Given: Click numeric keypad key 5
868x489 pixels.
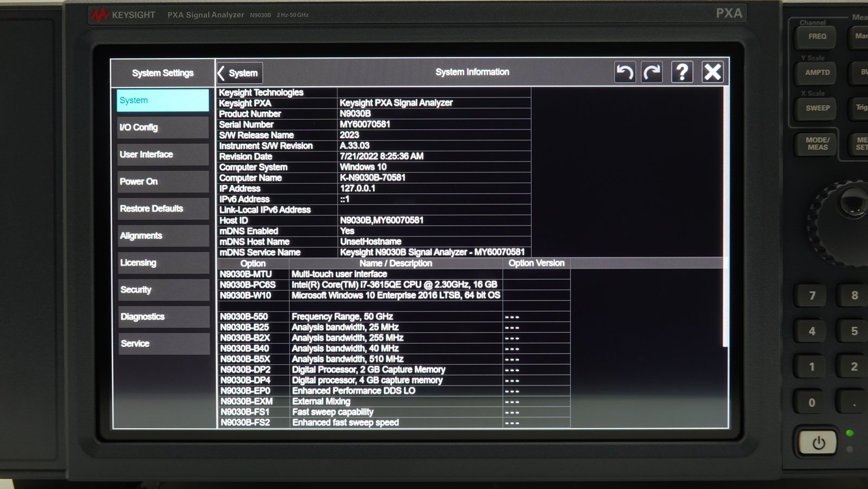Looking at the screenshot, I should (854, 331).
